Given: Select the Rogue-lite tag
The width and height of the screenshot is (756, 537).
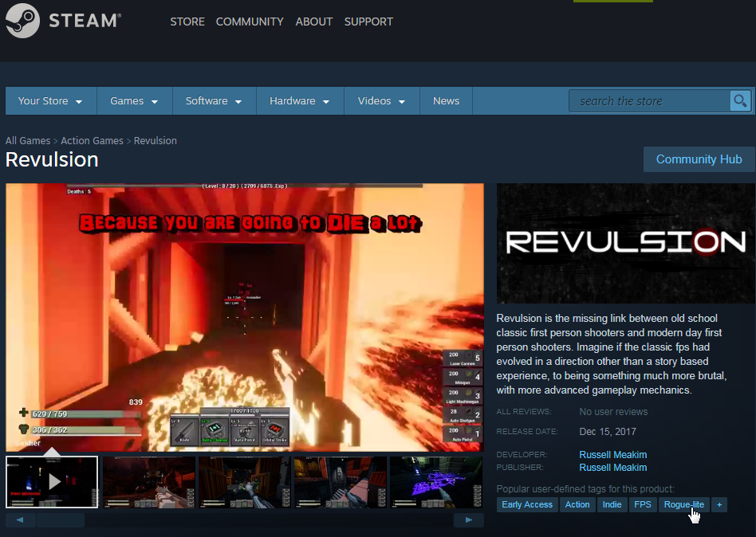Looking at the screenshot, I should (x=683, y=504).
